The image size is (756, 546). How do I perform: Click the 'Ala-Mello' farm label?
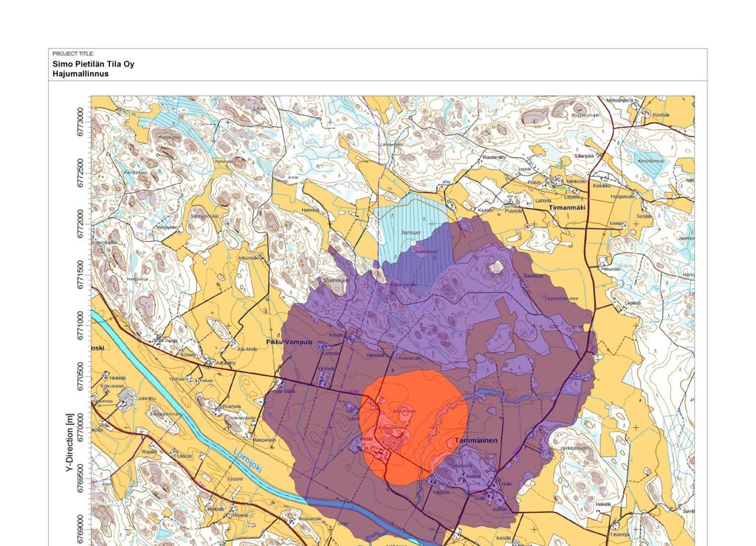click(247, 349)
